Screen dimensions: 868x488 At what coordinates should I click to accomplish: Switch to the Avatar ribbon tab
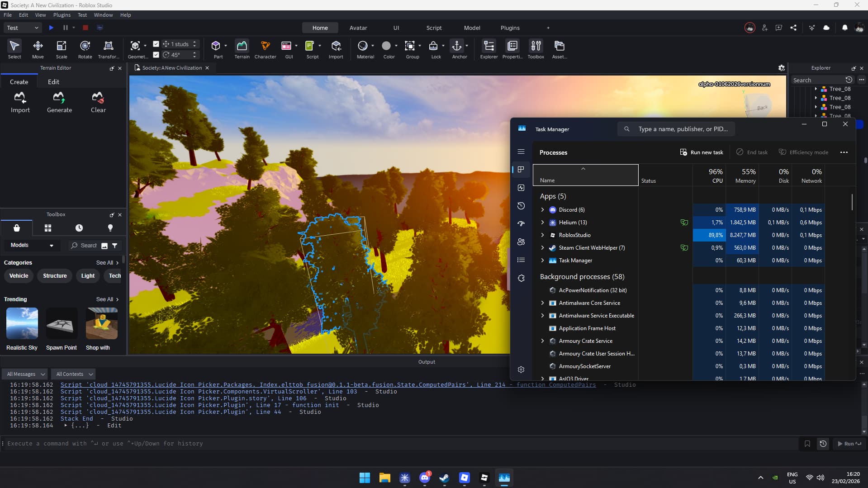(x=358, y=28)
